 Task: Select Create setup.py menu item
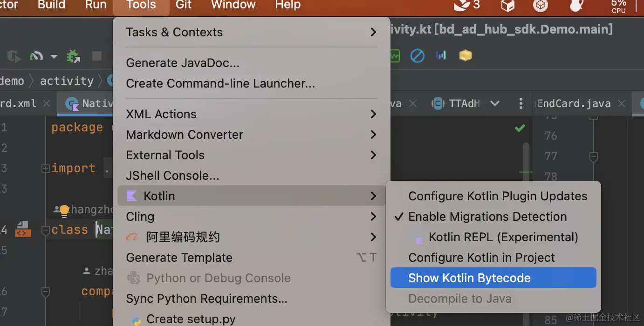(x=252, y=319)
